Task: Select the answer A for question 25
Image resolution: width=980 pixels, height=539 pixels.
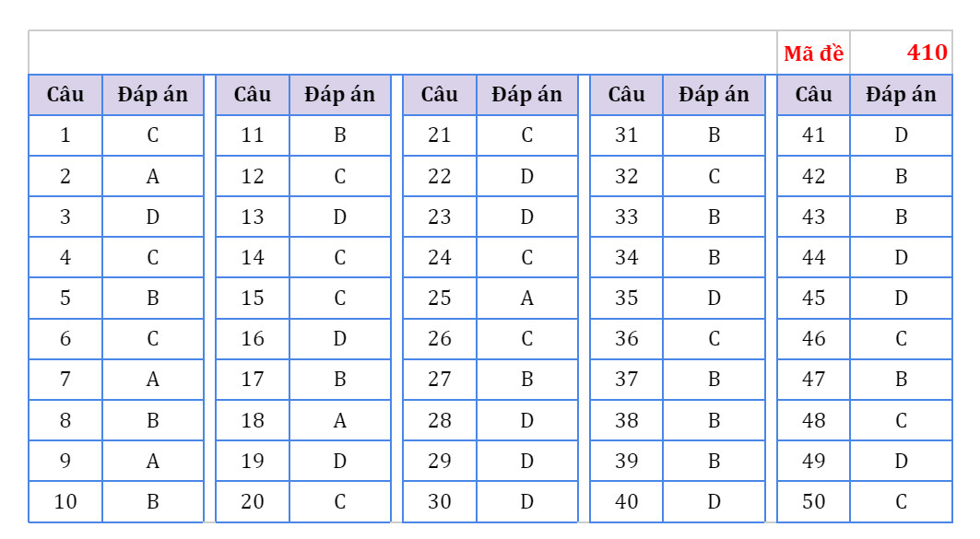Action: (526, 298)
